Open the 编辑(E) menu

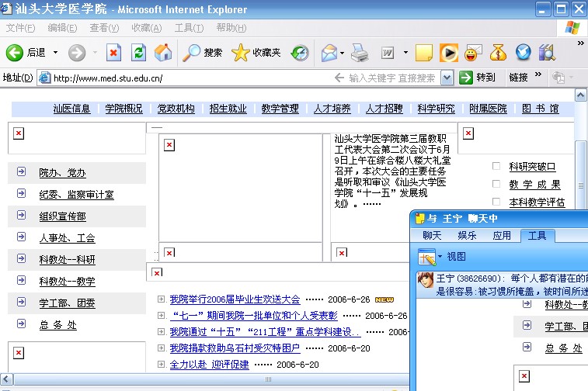coord(62,28)
